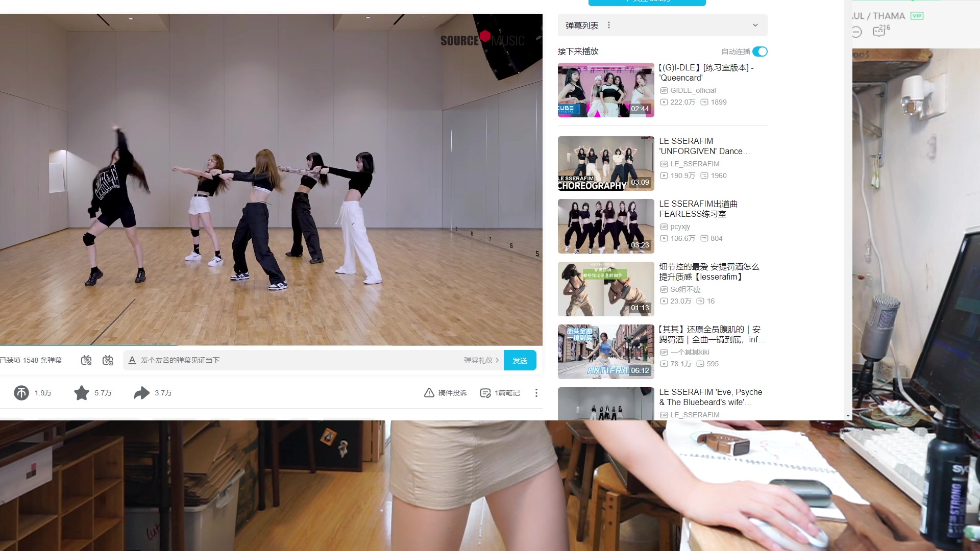The image size is (980, 551).
Task: Open 'LE SSERAFIM出道曲 FEARLESS练习室' title
Action: 698,209
